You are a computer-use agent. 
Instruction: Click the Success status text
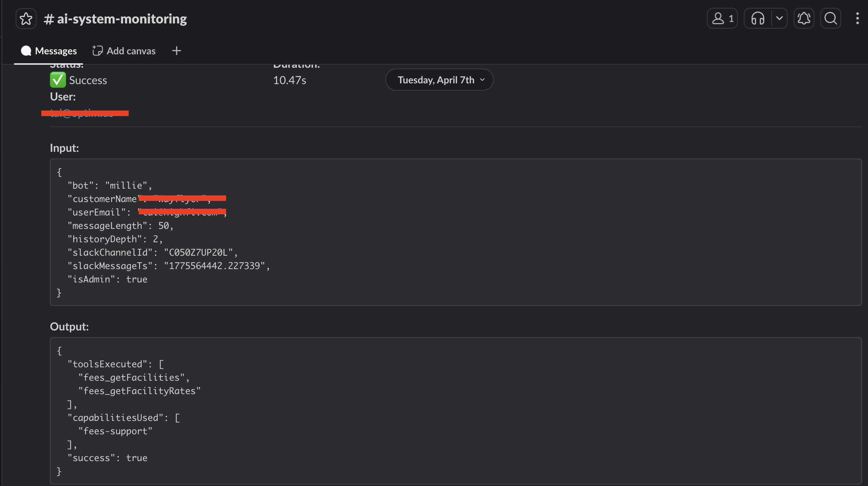click(x=88, y=80)
